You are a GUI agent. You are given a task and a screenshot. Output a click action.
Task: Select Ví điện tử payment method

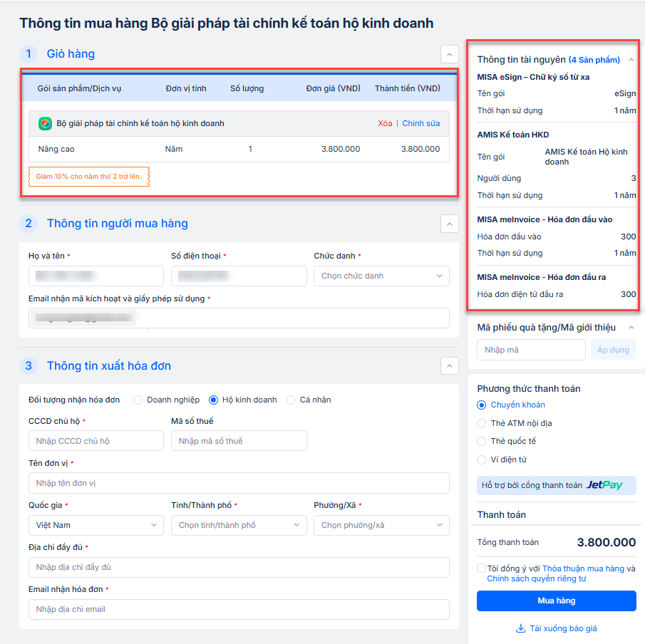point(482,460)
